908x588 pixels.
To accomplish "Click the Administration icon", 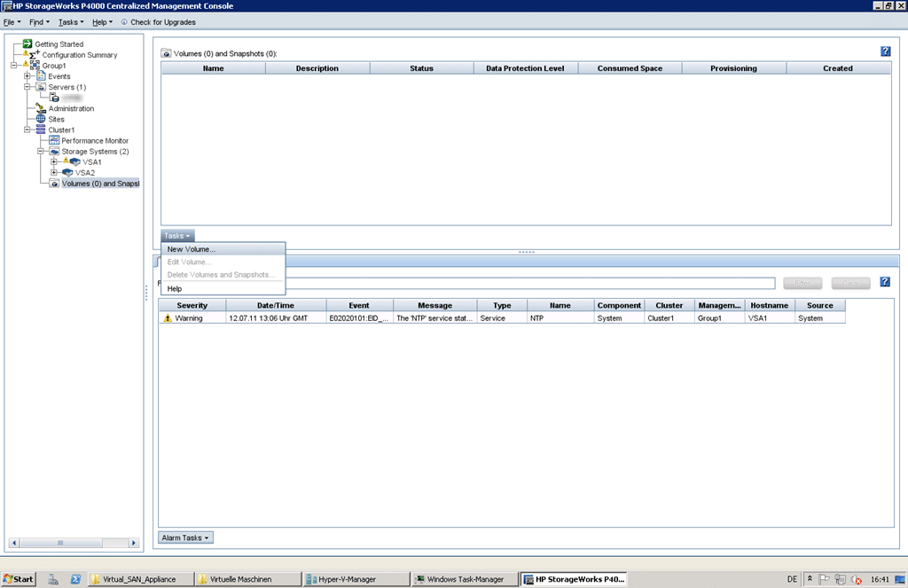I will (41, 108).
